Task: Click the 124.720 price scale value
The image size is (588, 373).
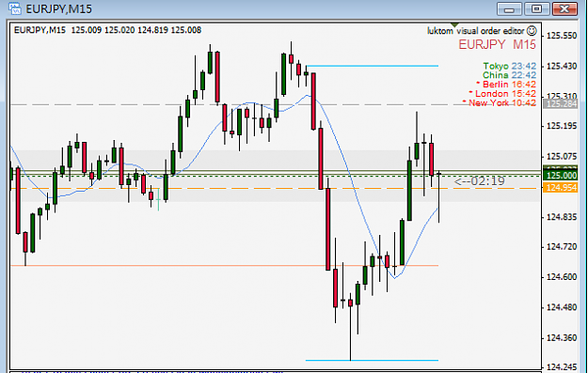Action: pos(562,247)
